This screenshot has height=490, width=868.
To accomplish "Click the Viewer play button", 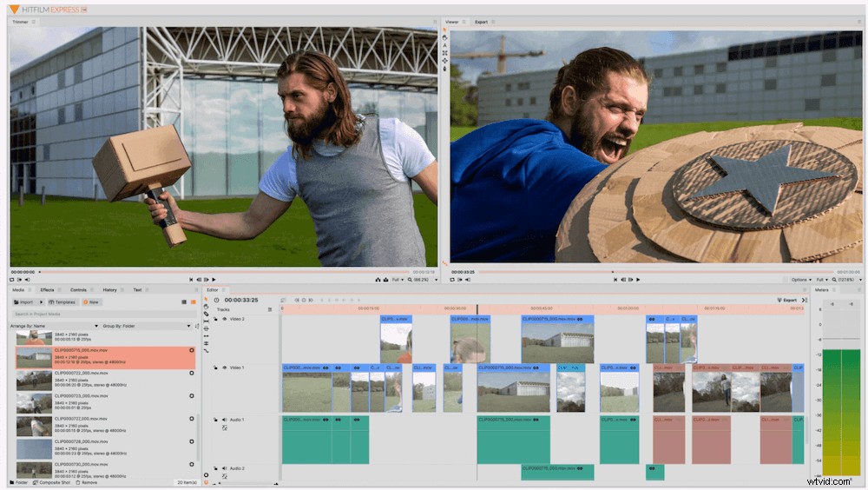I will point(638,280).
